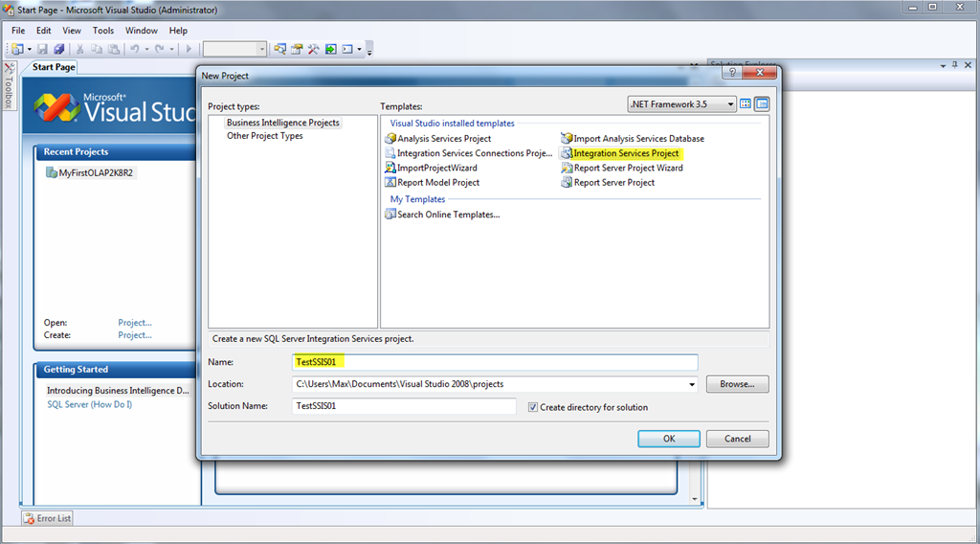This screenshot has width=980, height=544.
Task: Open the Tools menu
Action: pyautogui.click(x=103, y=30)
